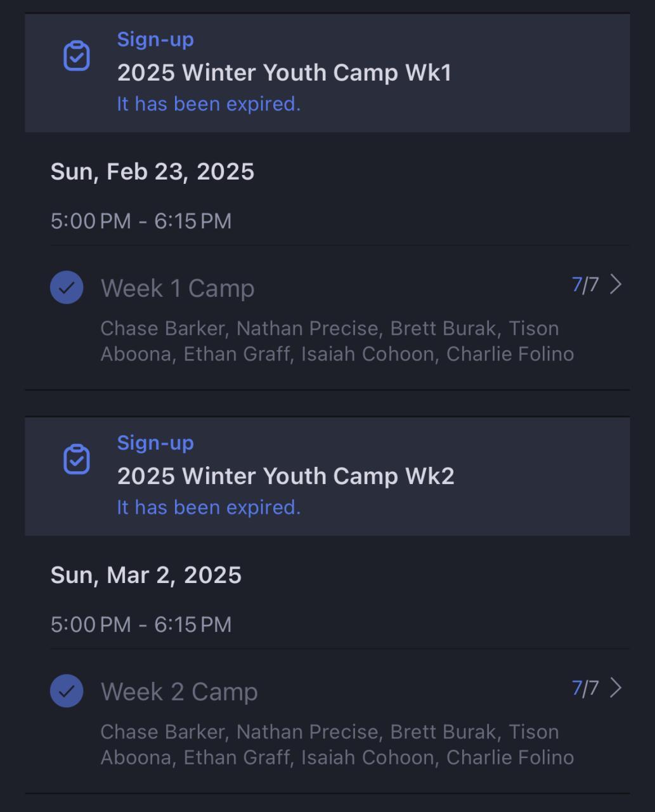Click the expired notice under Camp Wk1
Viewport: 655px width, 812px height.
pyautogui.click(x=209, y=104)
